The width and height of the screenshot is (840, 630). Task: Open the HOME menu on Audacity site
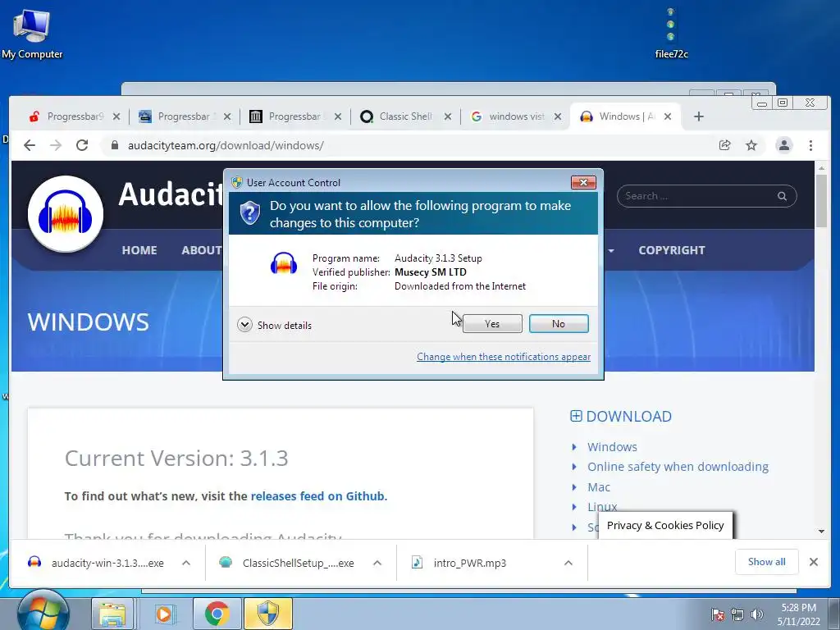point(139,250)
